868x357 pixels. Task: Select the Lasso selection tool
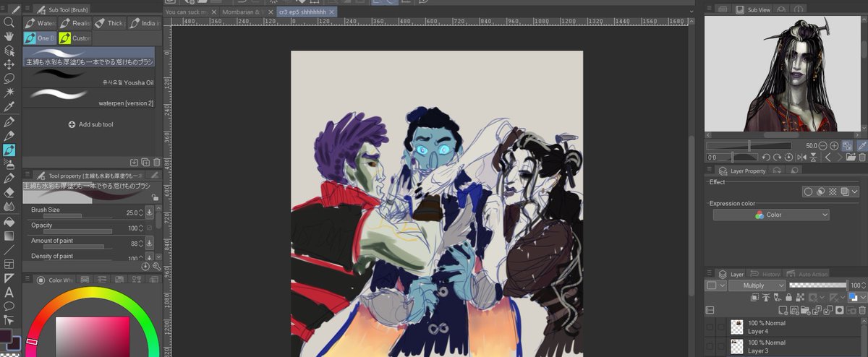(9, 79)
